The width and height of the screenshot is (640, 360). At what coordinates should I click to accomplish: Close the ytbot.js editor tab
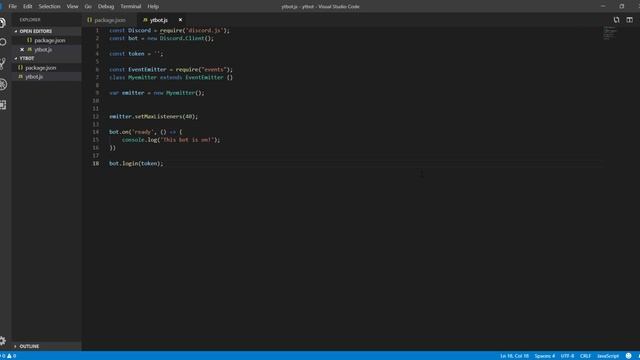pyautogui.click(x=180, y=20)
